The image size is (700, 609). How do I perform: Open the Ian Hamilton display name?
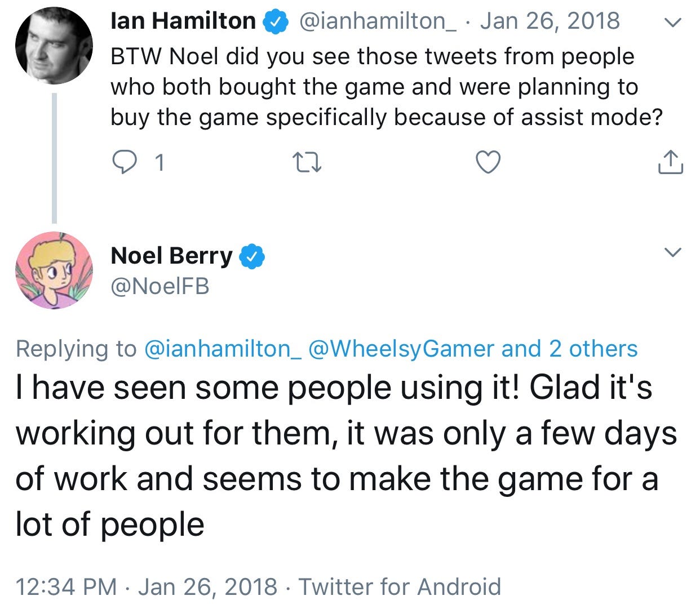(183, 21)
